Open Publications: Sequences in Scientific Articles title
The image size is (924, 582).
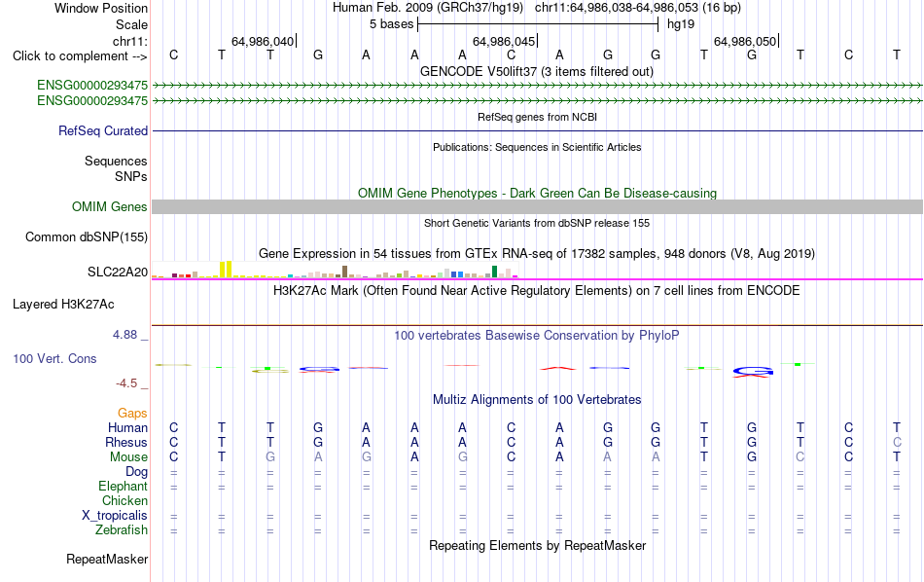[x=537, y=147]
